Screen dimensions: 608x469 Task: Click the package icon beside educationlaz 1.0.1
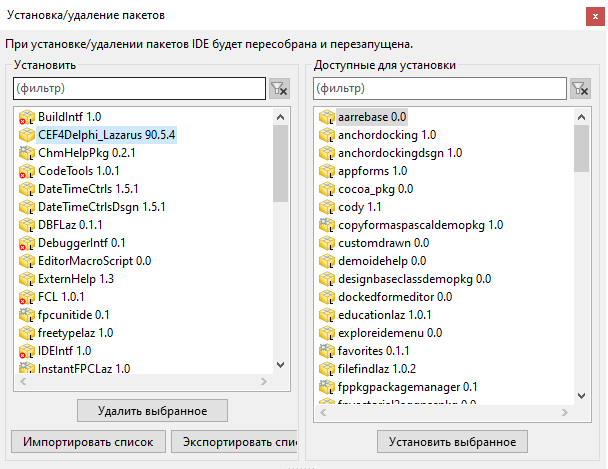point(327,315)
